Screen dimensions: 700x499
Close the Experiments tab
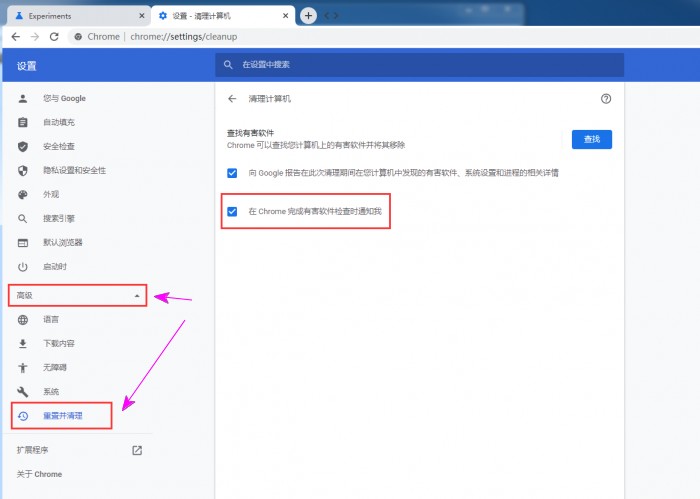point(142,16)
